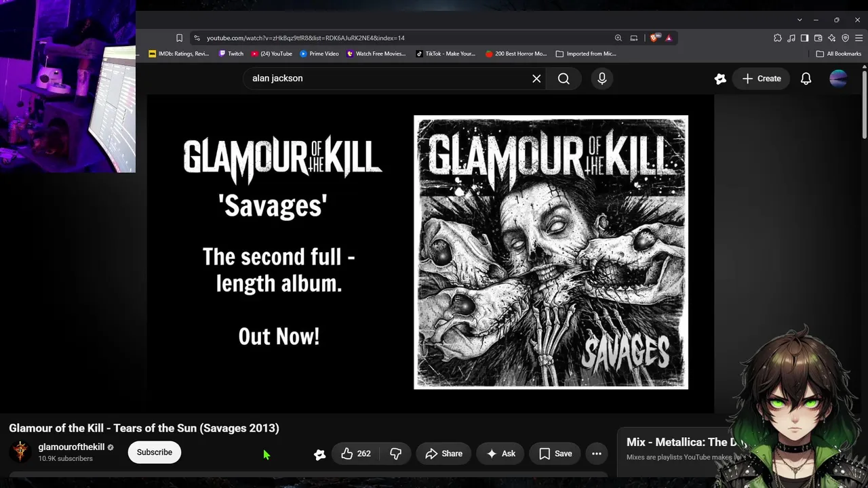
Task: Open the YouTube Create menu
Action: click(x=762, y=79)
